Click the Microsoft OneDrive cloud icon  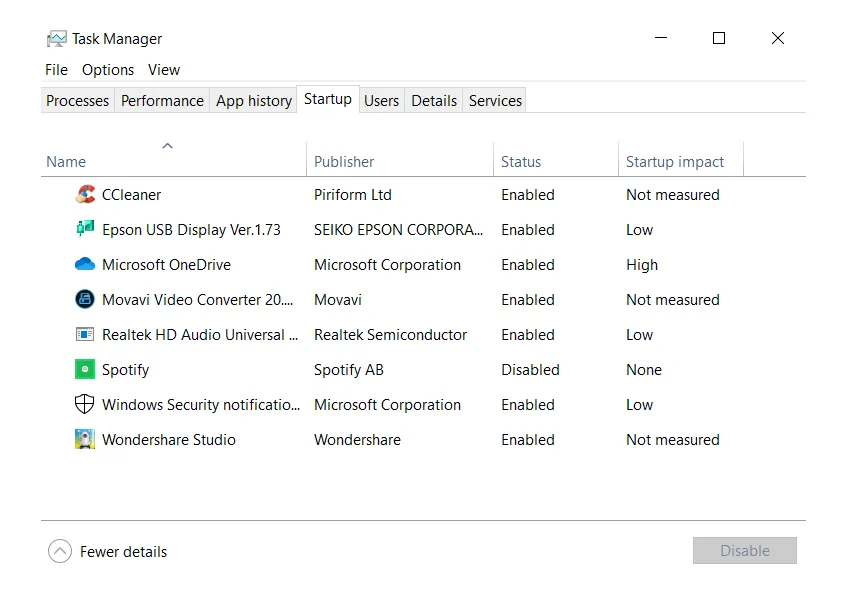[85, 264]
